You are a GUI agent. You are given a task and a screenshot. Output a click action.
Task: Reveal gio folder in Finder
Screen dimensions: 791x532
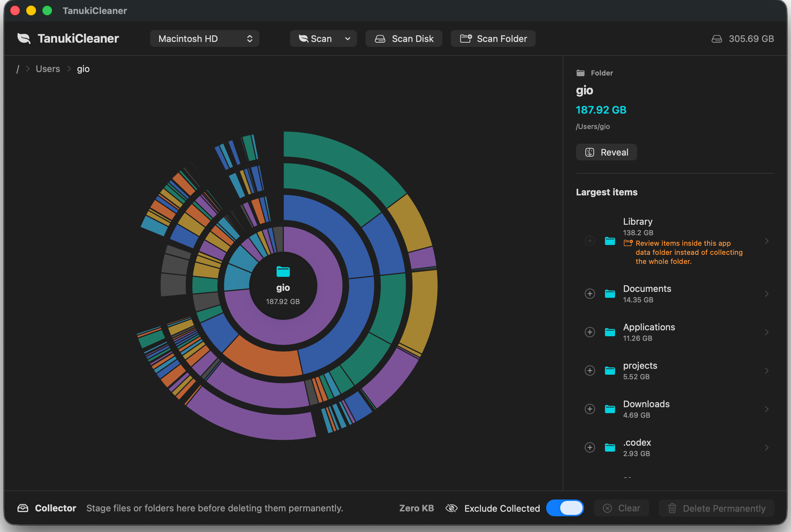coord(606,152)
